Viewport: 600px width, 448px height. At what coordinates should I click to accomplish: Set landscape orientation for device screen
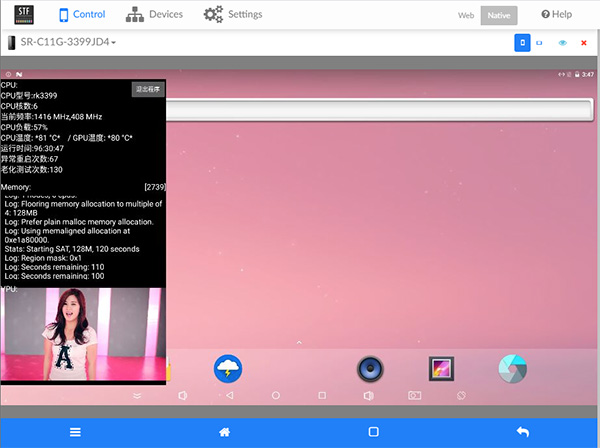click(x=539, y=43)
